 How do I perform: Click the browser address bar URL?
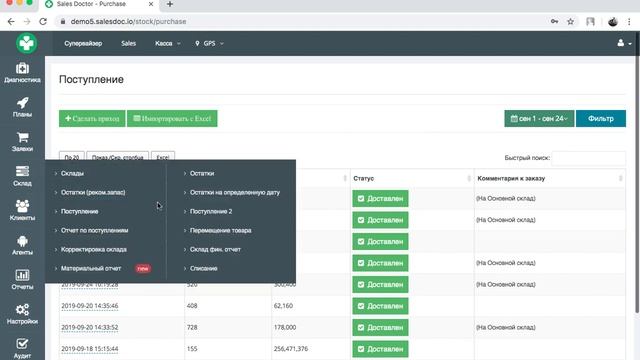(x=128, y=22)
